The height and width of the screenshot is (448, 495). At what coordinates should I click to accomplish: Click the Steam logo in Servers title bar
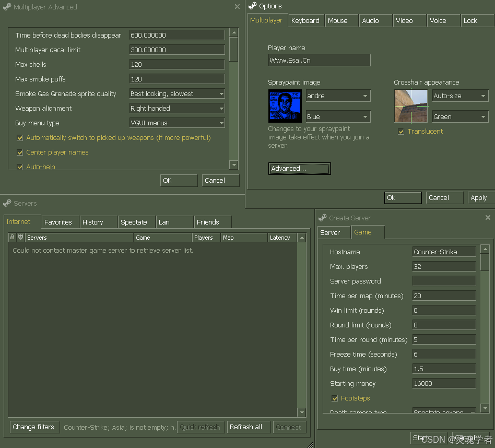tap(7, 203)
